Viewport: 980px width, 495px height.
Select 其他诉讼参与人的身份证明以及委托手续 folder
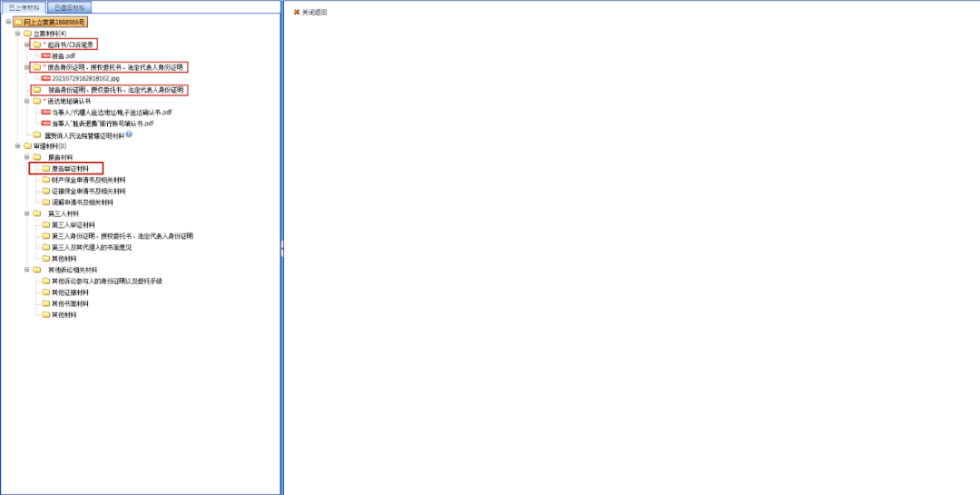pos(107,281)
